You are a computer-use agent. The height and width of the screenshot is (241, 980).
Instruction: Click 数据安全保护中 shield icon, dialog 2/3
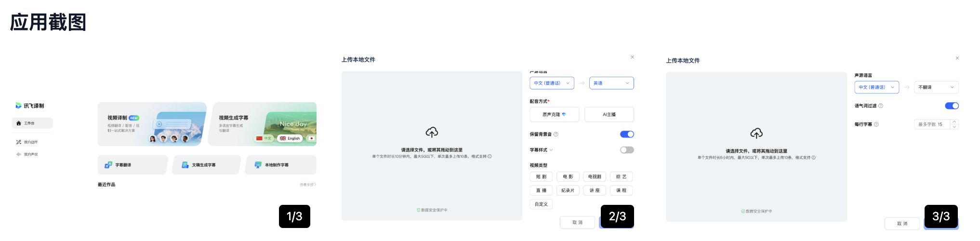(419, 210)
